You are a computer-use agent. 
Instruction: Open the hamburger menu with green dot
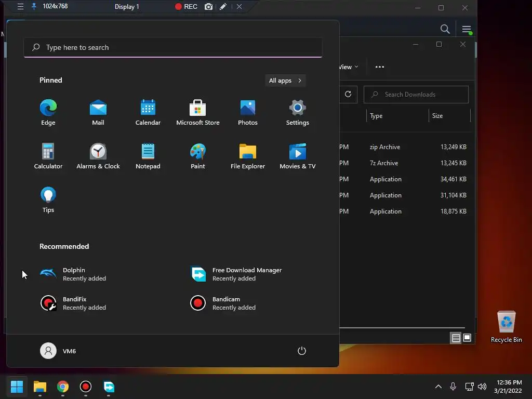point(467,30)
